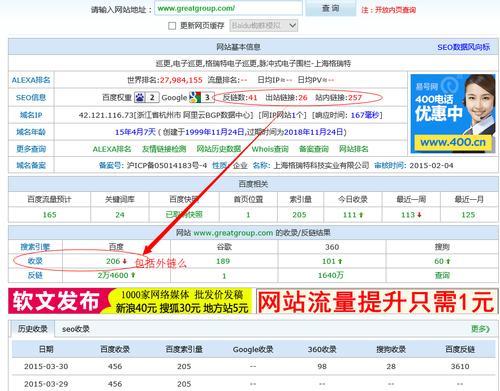This screenshot has height=391, width=500.
Task: Click the 百度反链 value 3610
Action: [460, 366]
